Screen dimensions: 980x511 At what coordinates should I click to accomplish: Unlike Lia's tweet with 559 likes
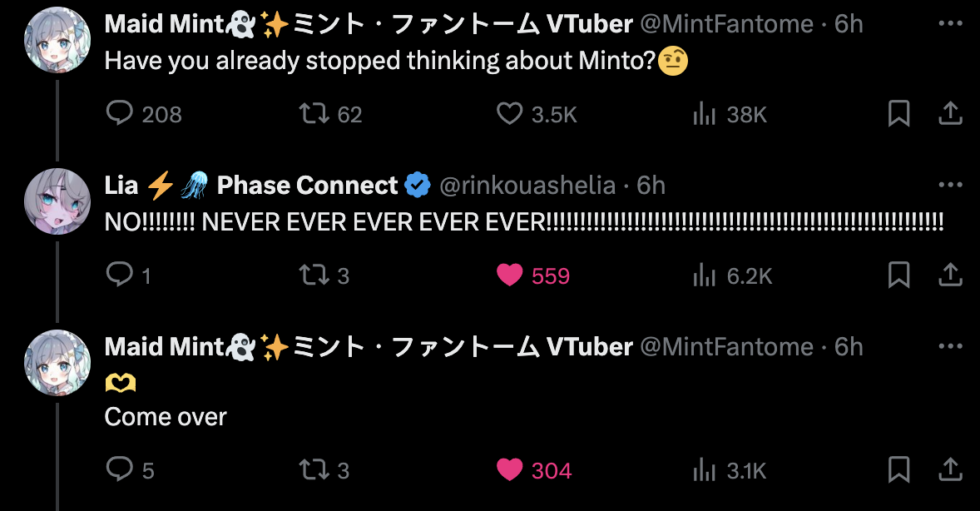pyautogui.click(x=509, y=275)
